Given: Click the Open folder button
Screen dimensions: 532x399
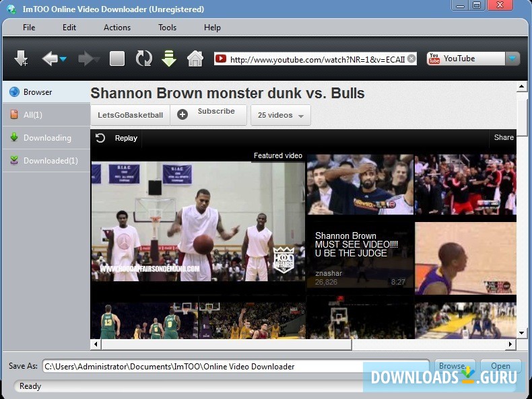Looking at the screenshot, I should click(500, 366).
